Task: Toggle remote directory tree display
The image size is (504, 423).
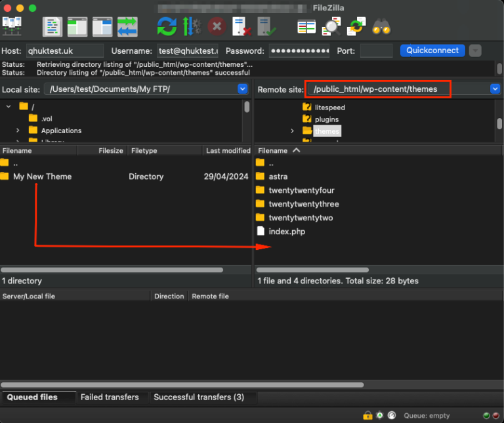Action: (102, 27)
